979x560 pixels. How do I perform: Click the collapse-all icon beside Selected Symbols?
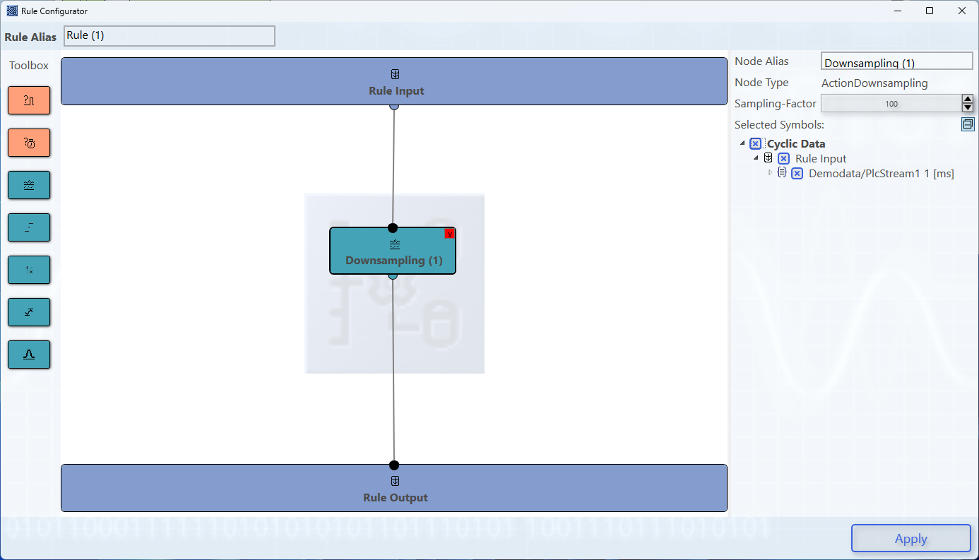(968, 124)
